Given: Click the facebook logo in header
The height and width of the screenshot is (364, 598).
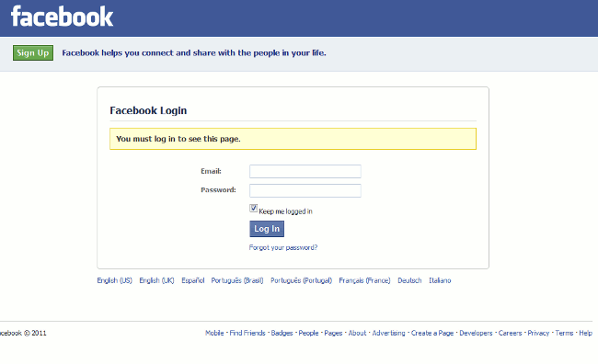Looking at the screenshot, I should 63,17.
